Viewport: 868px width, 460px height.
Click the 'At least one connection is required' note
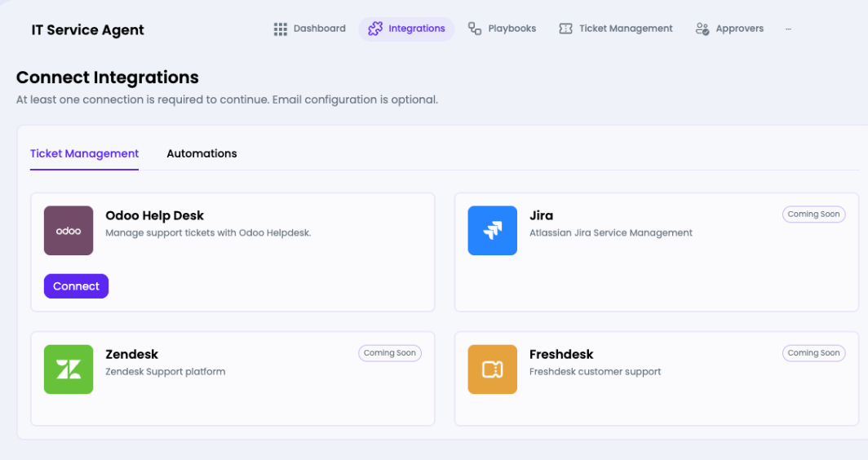227,100
